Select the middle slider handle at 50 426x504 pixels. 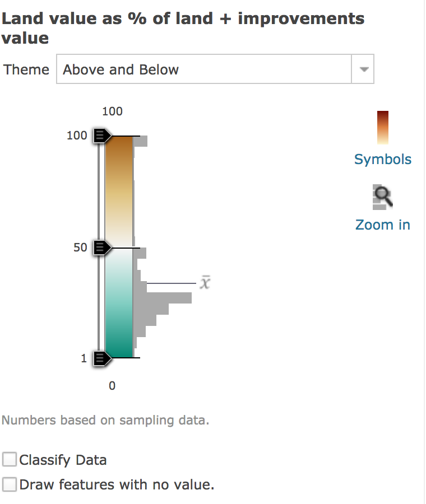(102, 248)
